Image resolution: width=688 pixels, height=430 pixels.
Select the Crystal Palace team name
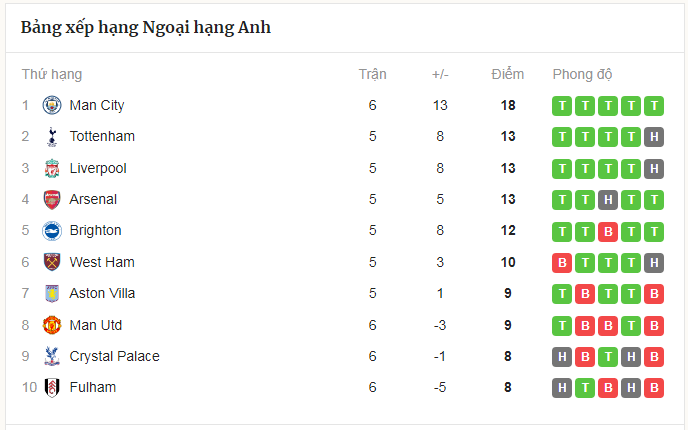[x=114, y=356]
